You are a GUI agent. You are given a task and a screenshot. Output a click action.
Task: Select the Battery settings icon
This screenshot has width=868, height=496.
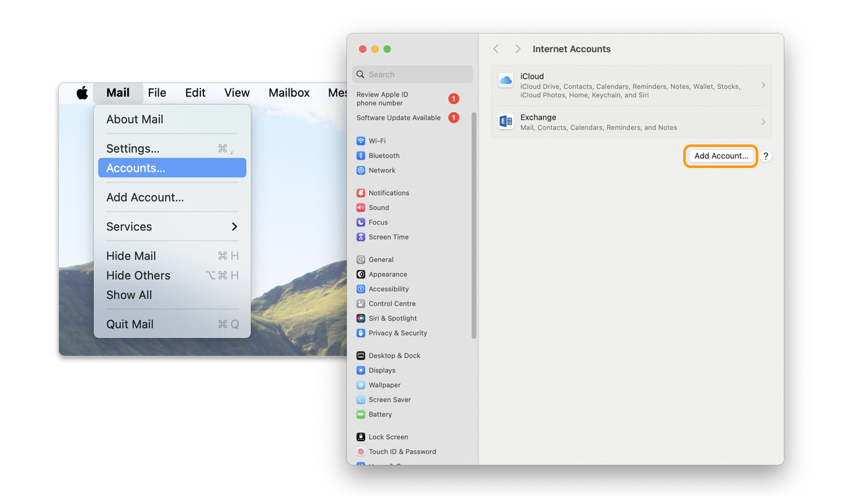(379, 414)
